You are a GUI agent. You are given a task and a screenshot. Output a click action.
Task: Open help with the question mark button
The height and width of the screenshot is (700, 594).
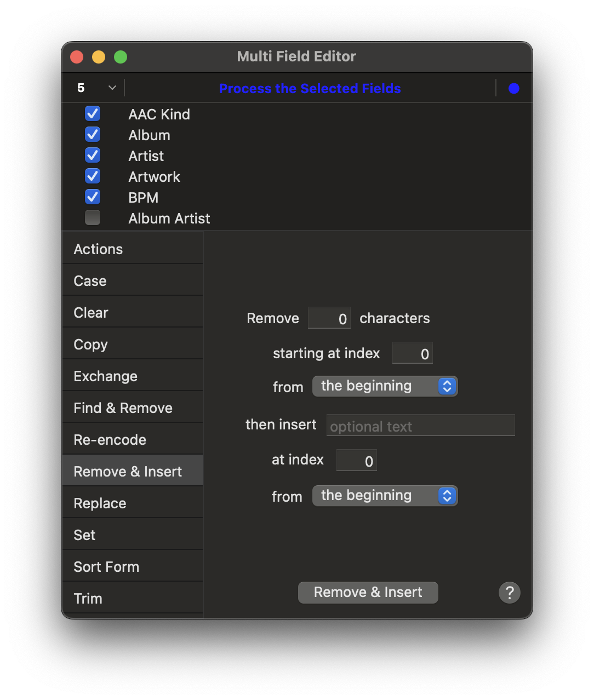(x=509, y=592)
